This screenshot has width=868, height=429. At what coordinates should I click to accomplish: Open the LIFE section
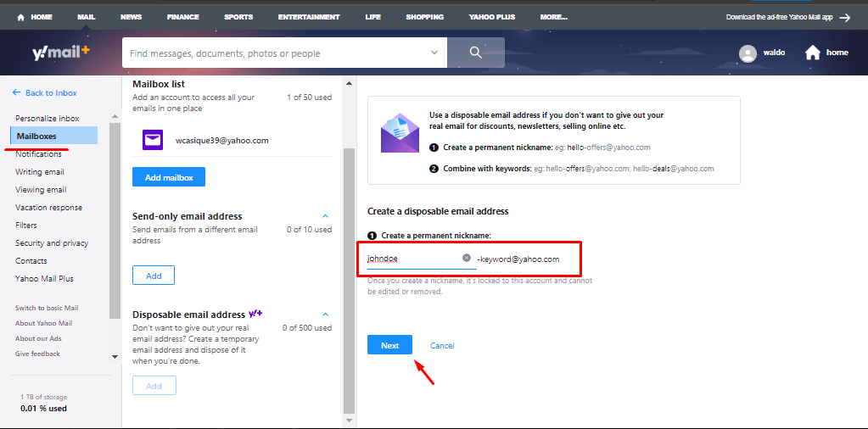coord(373,17)
